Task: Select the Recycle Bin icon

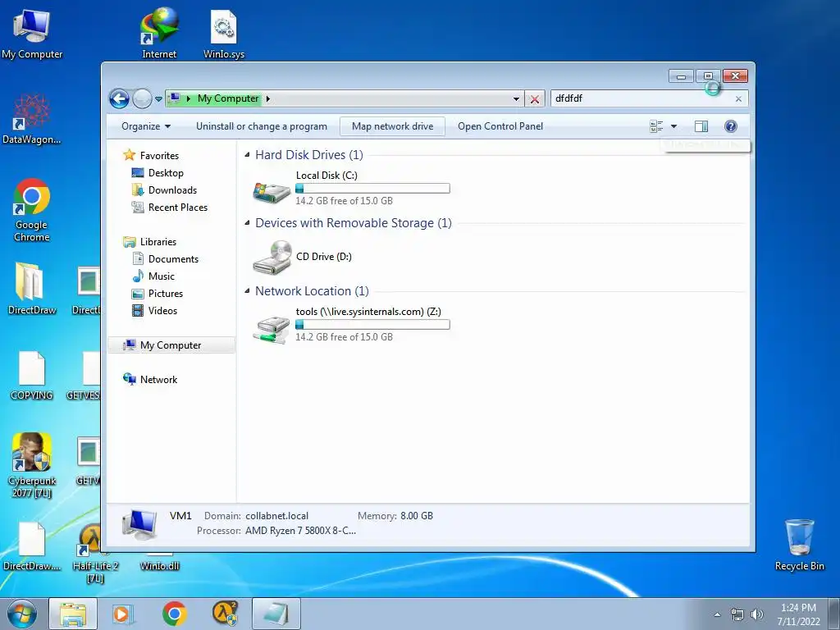Action: click(x=799, y=545)
